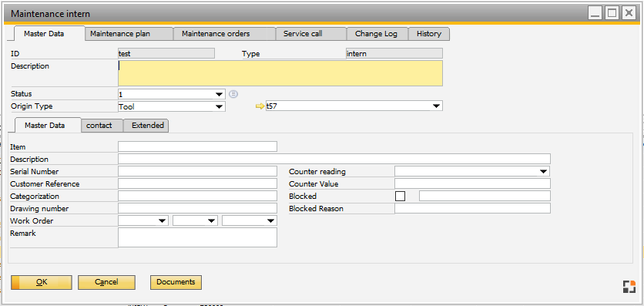Viewport: 644px width, 306px height.
Task: Open the first Work Order dropdown
Action: [x=143, y=221]
